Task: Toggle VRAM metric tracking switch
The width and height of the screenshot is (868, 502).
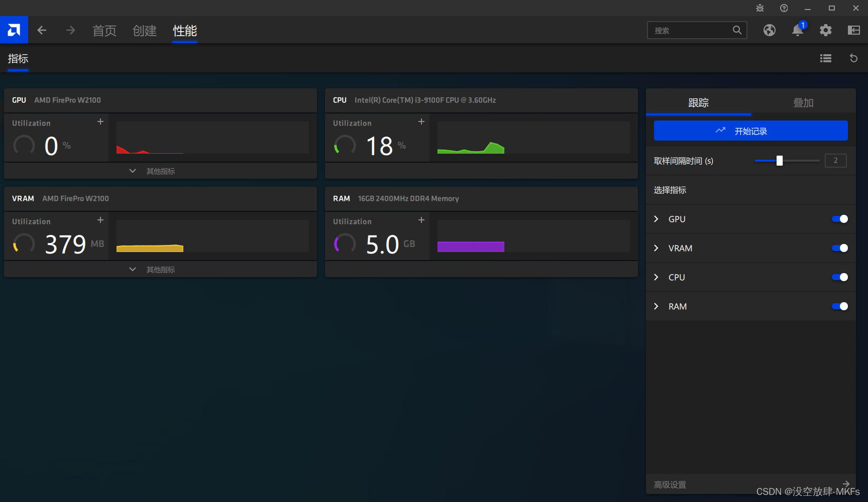Action: point(840,248)
